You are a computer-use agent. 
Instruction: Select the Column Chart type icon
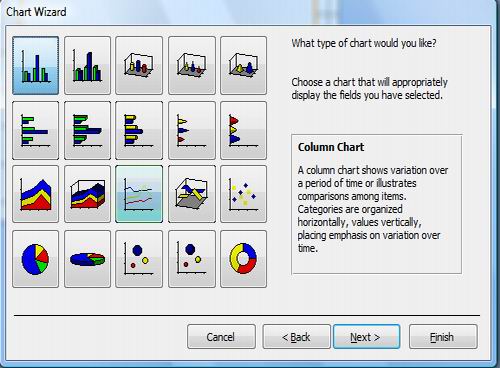click(x=35, y=65)
